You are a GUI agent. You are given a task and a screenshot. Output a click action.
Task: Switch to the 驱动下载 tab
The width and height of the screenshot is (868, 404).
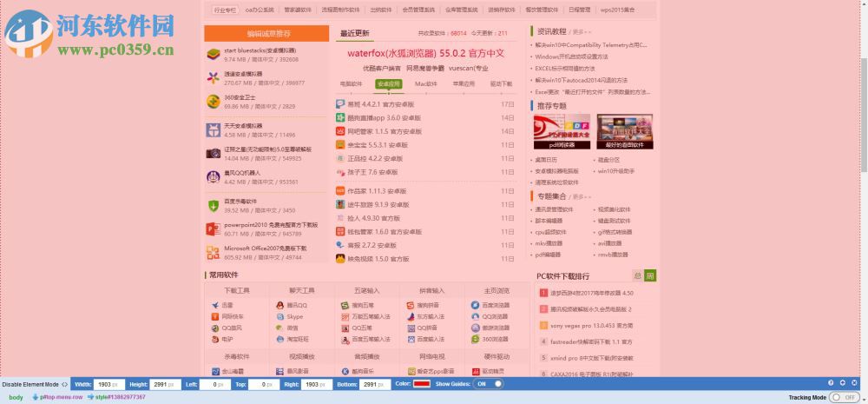coord(501,84)
